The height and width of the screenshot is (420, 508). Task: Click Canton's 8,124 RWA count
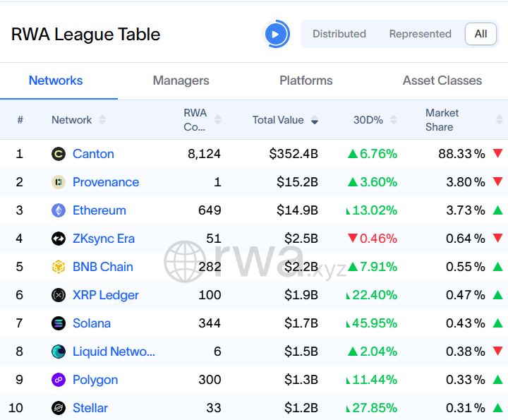[204, 154]
